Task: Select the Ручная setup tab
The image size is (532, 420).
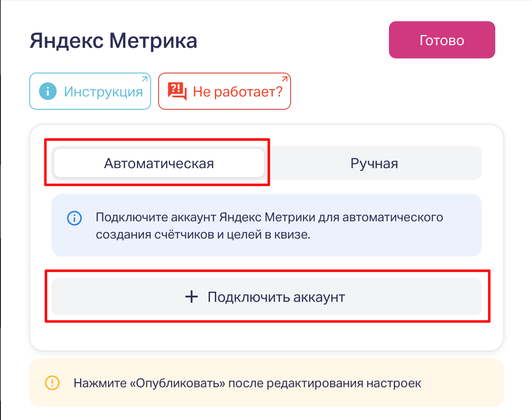Action: (374, 163)
